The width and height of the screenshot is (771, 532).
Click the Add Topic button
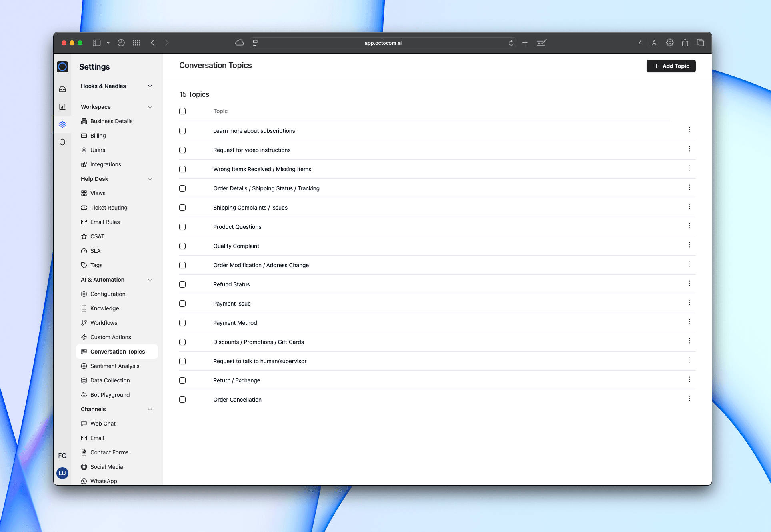pos(671,66)
